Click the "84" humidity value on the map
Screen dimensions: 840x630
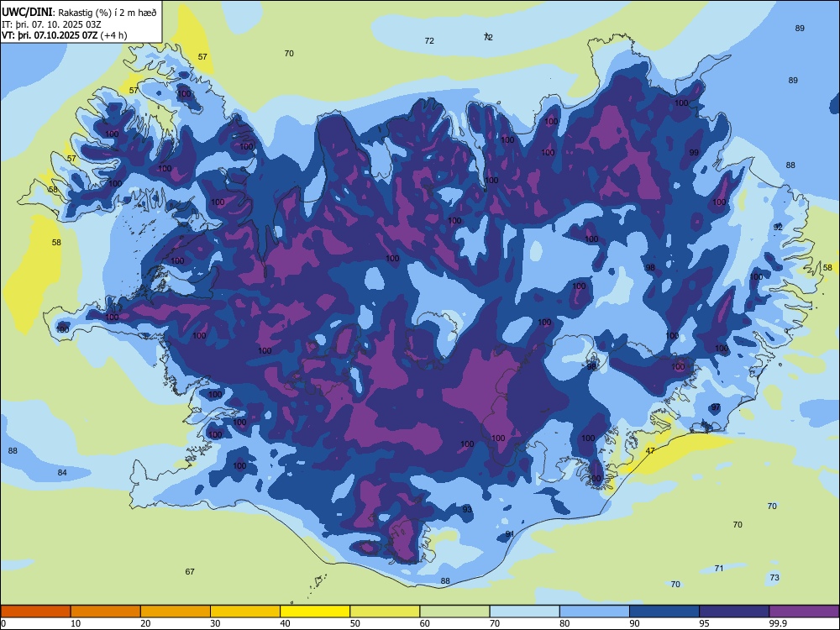[x=62, y=472]
